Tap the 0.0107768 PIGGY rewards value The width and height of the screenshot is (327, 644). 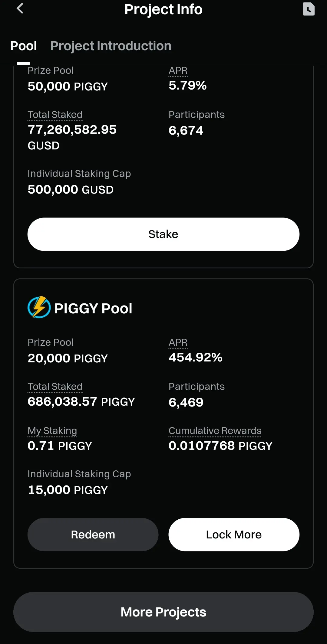pyautogui.click(x=220, y=446)
